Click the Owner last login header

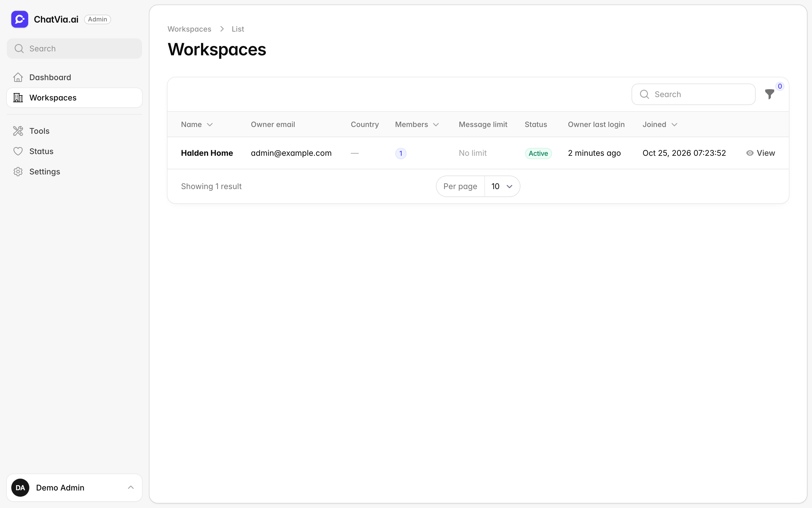[596, 125]
